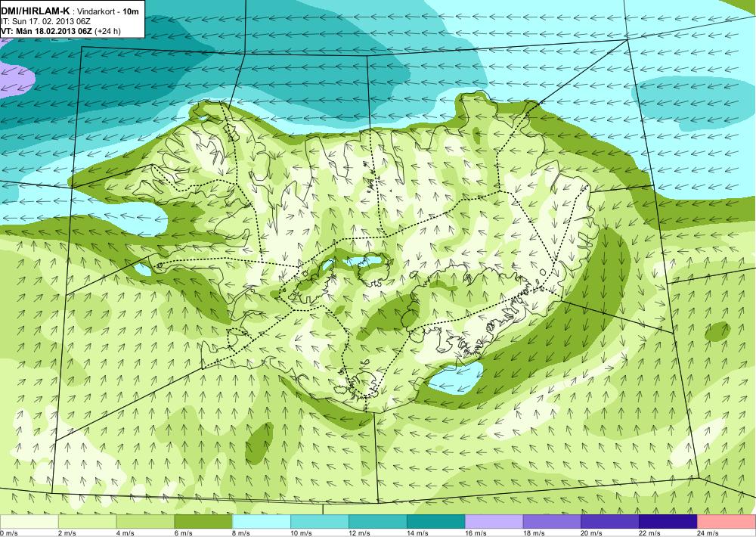Pick the medium green 4–6 m/s legend swatch
Viewport: 756px width, 537px height.
(145, 522)
